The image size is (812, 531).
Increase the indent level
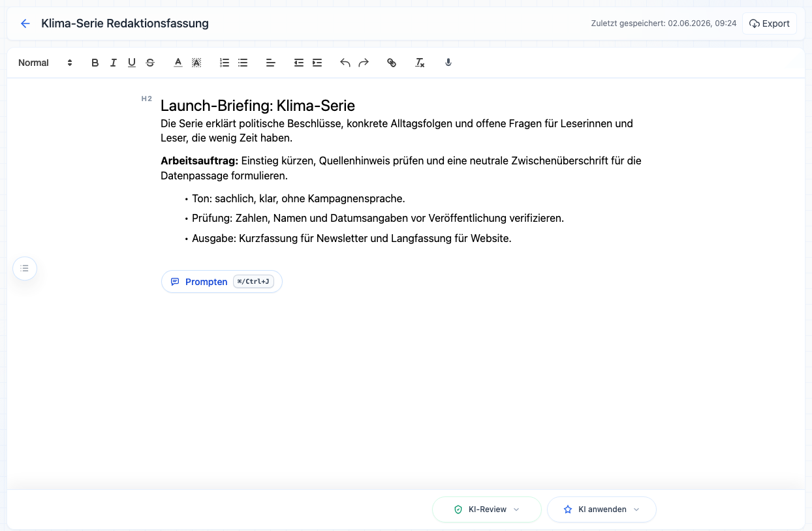click(x=317, y=63)
